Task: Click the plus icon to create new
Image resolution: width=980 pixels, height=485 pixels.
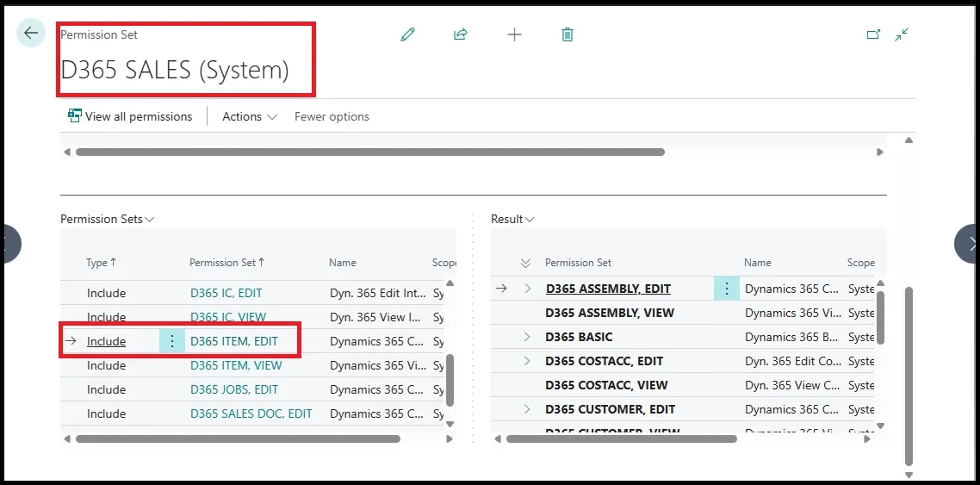Action: pos(514,34)
